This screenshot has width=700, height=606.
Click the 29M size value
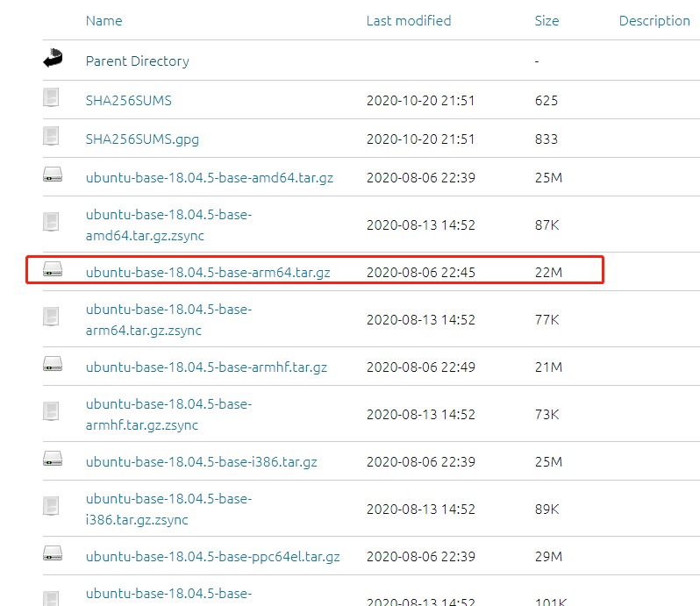coord(548,557)
